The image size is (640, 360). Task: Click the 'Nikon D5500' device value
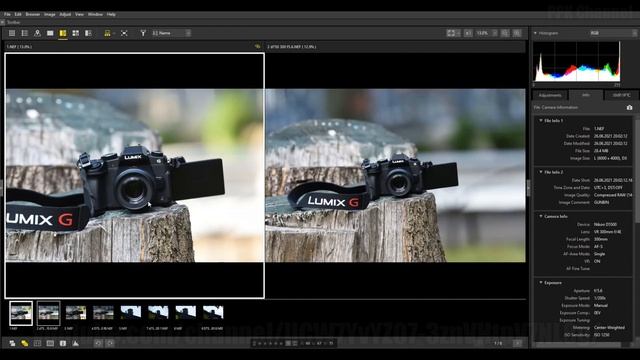pos(605,224)
